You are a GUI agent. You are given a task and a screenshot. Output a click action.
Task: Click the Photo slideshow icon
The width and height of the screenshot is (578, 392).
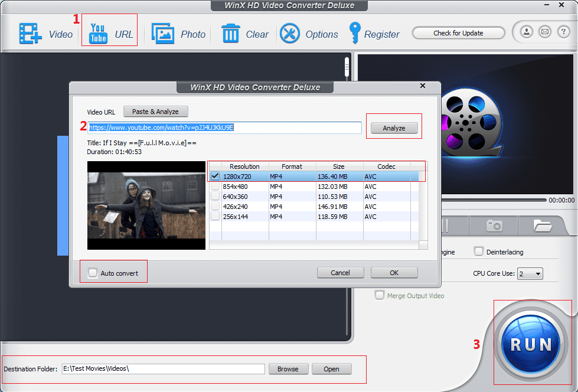(x=163, y=34)
